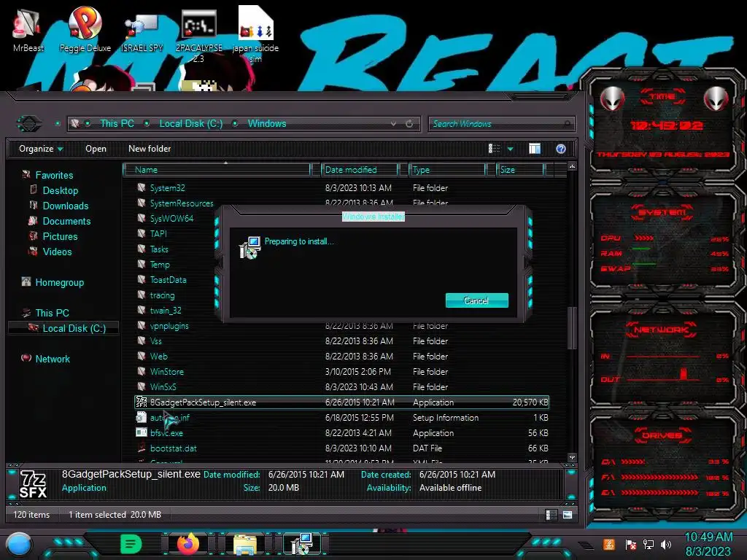Viewport: 747px width, 560px height.
Task: Click file list scrollbar up arrow
Action: click(572, 167)
